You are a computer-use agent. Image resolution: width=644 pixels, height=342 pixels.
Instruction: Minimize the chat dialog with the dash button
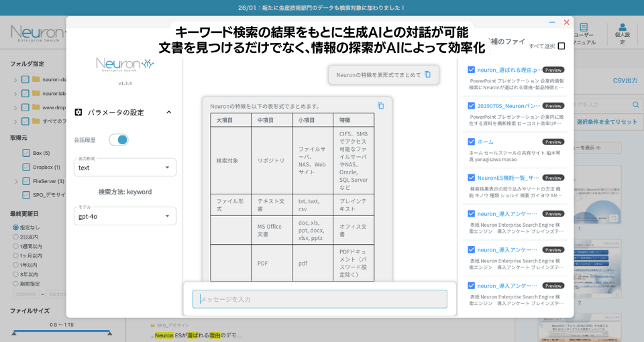[x=552, y=22]
